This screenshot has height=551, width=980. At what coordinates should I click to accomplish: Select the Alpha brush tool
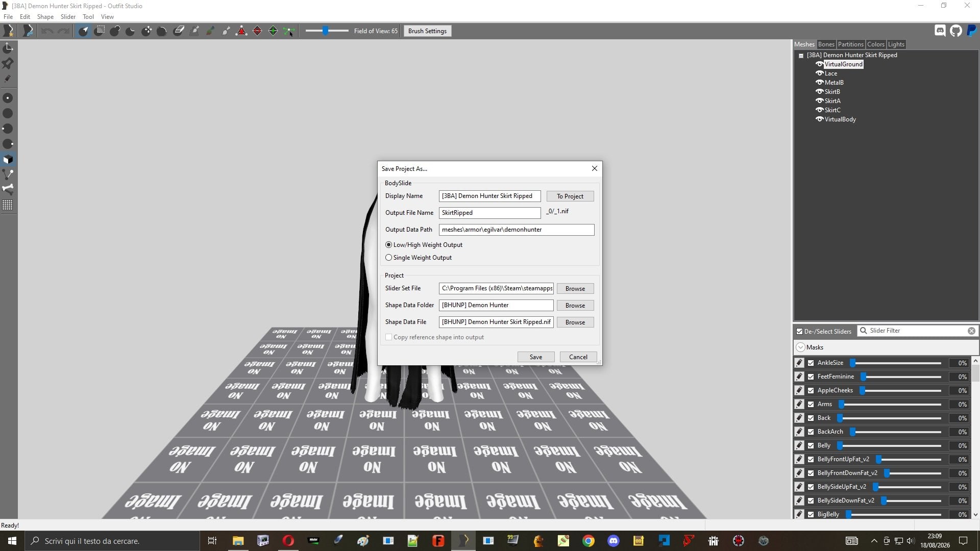pos(226,31)
